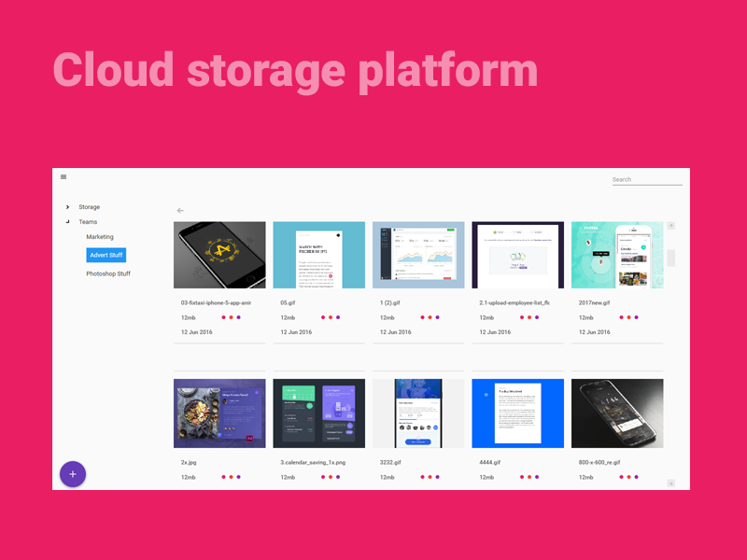
Task: Click the back arrow above the file grid
Action: coord(180,210)
